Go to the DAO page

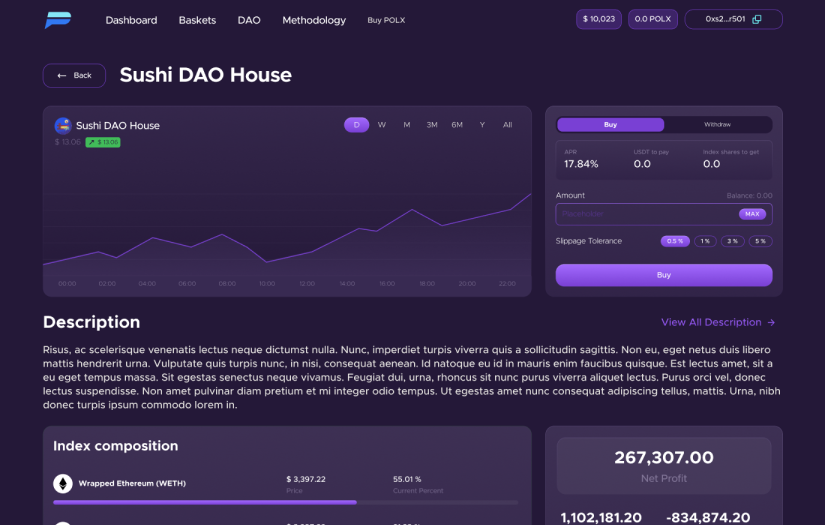pyautogui.click(x=249, y=20)
